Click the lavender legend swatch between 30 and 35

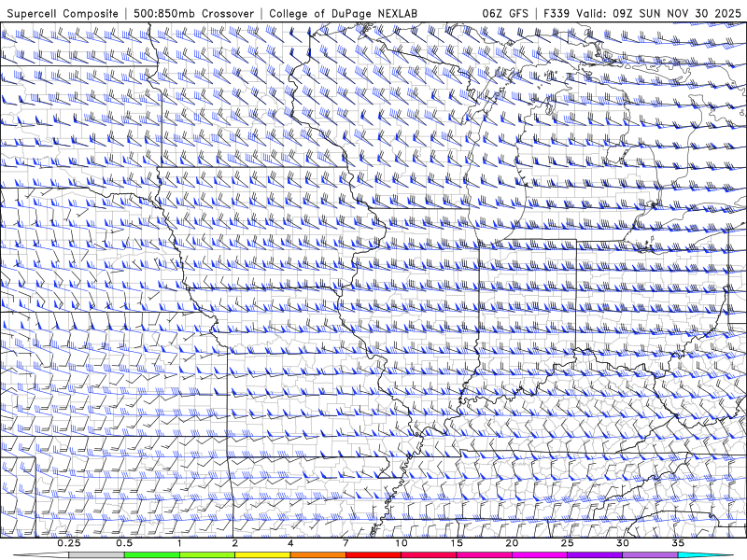click(650, 555)
